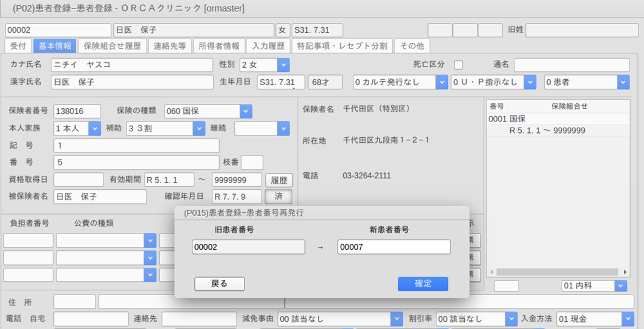The image size is (644, 329).
Task: Click the 旧姓 input field
Action: tap(582, 30)
